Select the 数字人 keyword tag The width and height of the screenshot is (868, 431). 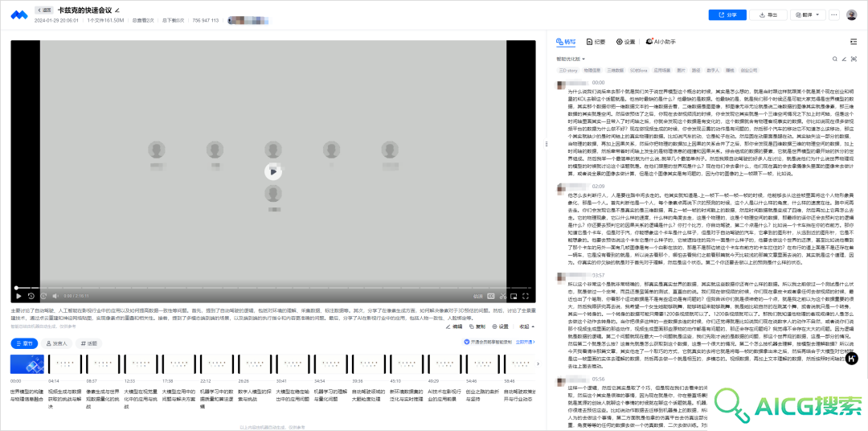(x=713, y=70)
